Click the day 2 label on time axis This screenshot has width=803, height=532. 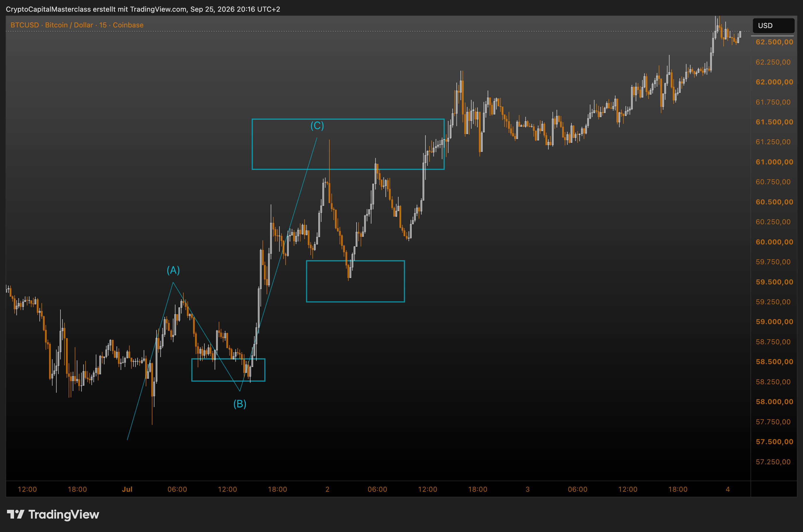(x=327, y=489)
